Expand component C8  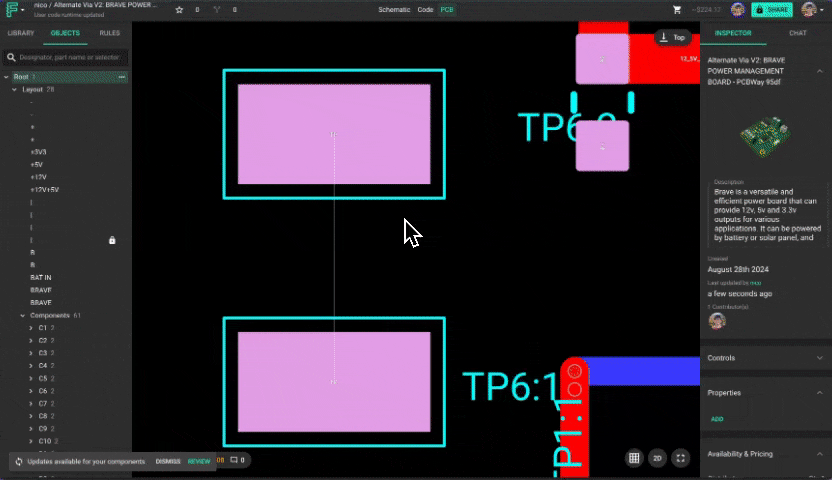pos(31,416)
